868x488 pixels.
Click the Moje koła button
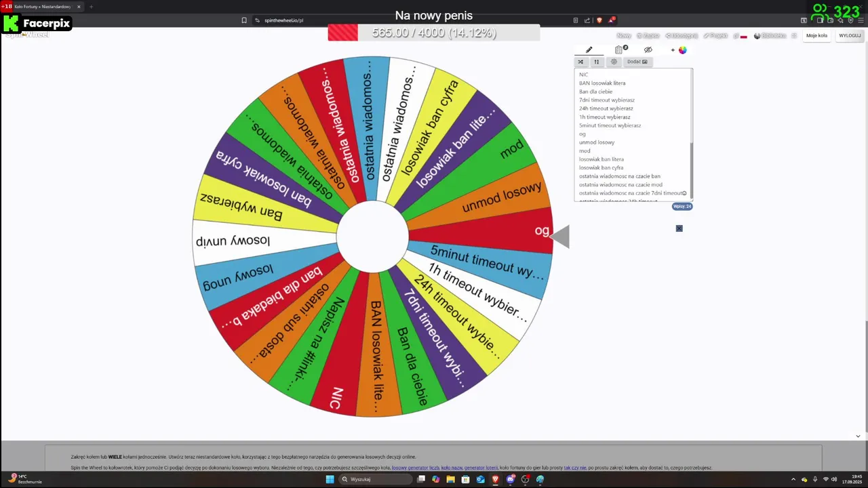816,35
